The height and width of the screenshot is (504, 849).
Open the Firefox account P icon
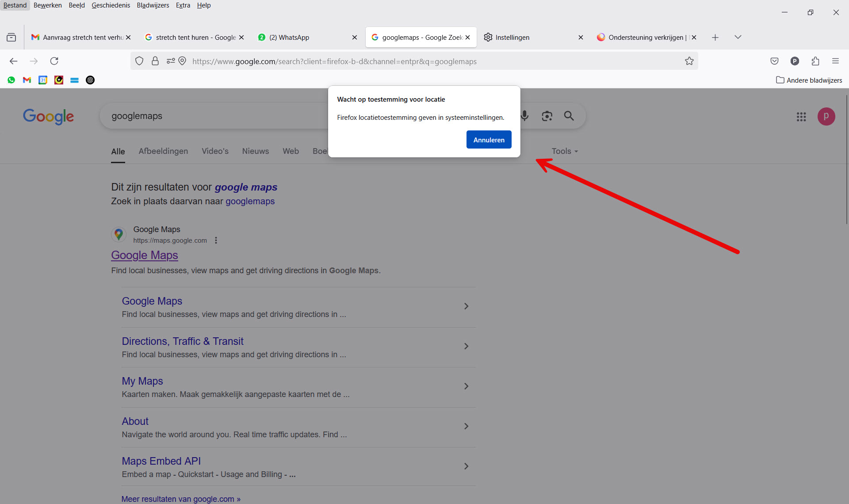click(x=795, y=61)
